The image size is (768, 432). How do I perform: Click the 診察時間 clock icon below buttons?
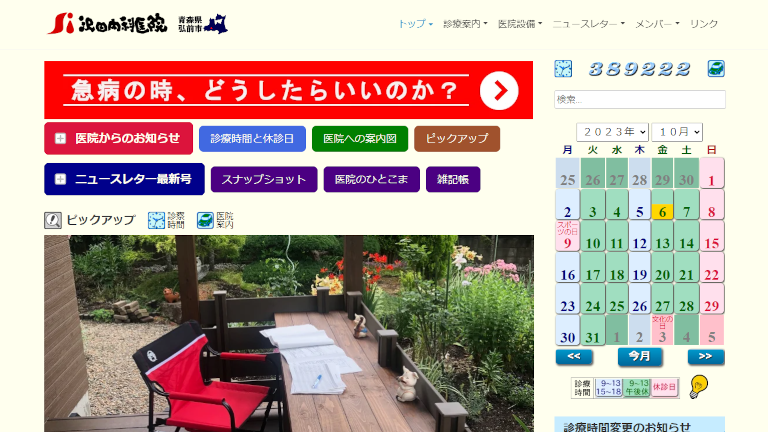156,220
